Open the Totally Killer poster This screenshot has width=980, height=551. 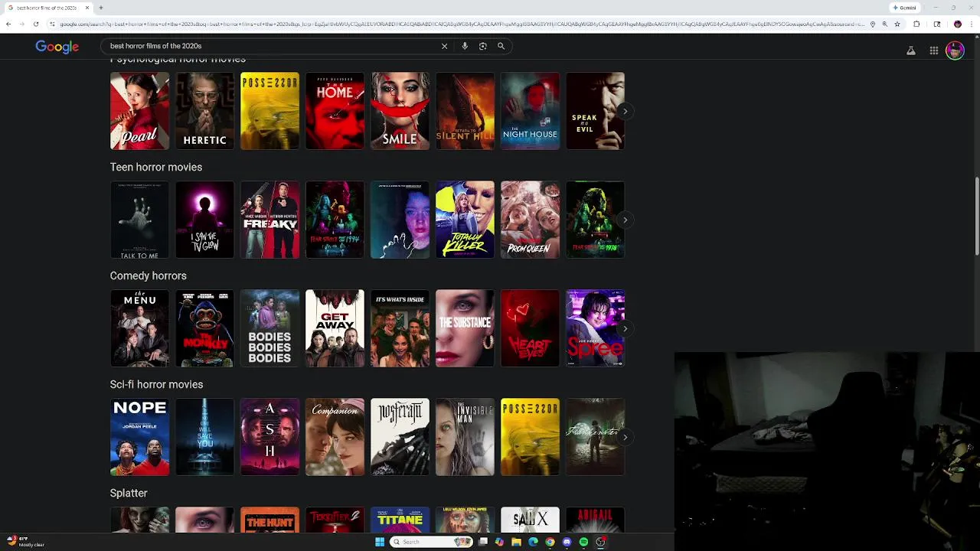click(x=465, y=220)
